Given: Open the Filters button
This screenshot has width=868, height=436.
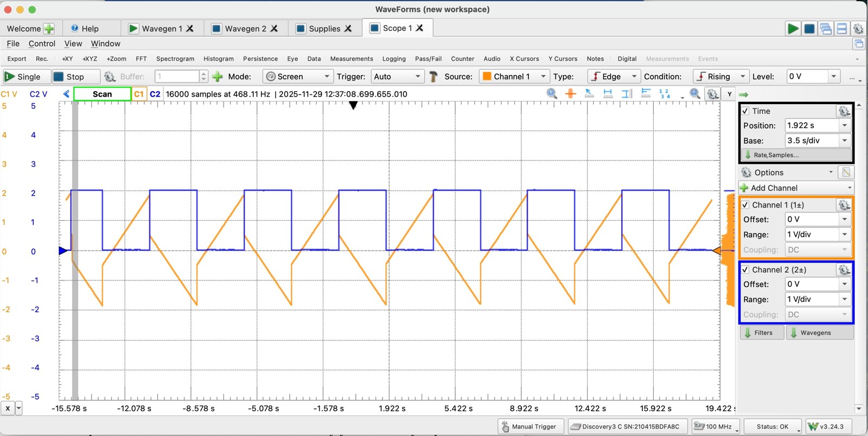Looking at the screenshot, I should coord(762,333).
